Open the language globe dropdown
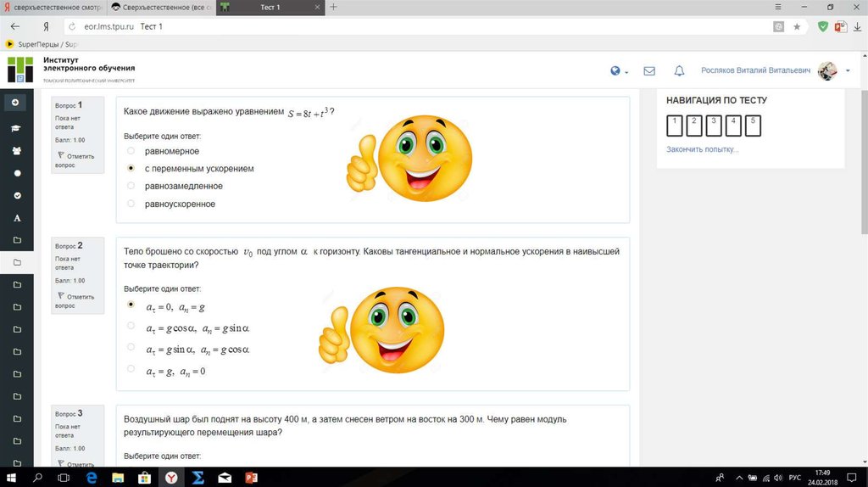Screen dimensions: 868x487 [619, 71]
